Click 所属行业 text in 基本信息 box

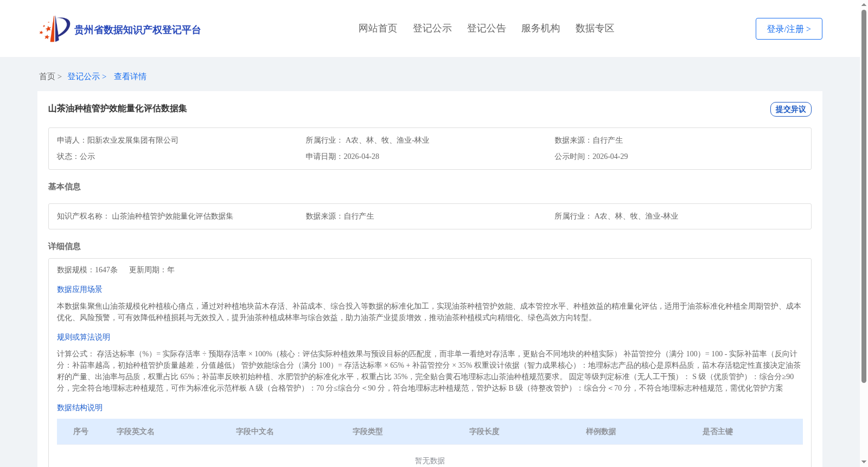616,216
